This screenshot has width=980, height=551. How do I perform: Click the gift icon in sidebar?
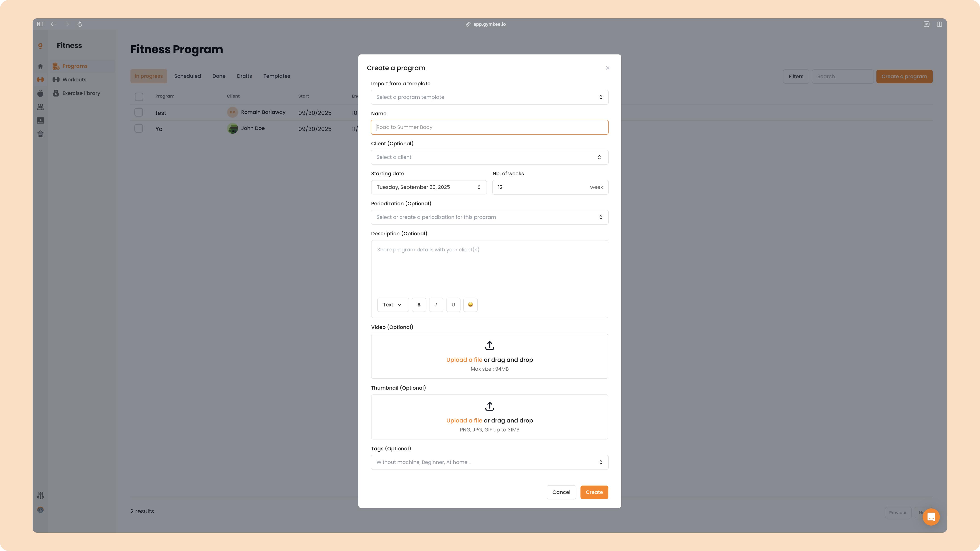(x=40, y=134)
